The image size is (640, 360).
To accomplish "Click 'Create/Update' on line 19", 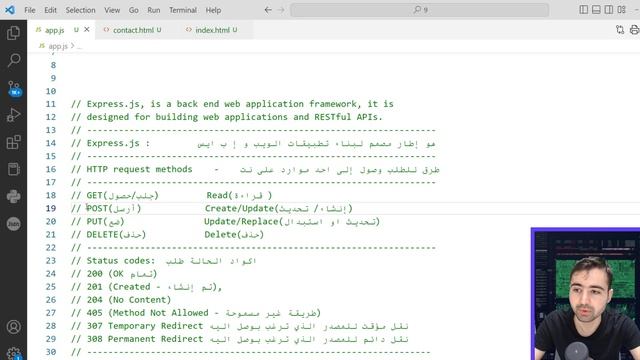I will click(240, 209).
